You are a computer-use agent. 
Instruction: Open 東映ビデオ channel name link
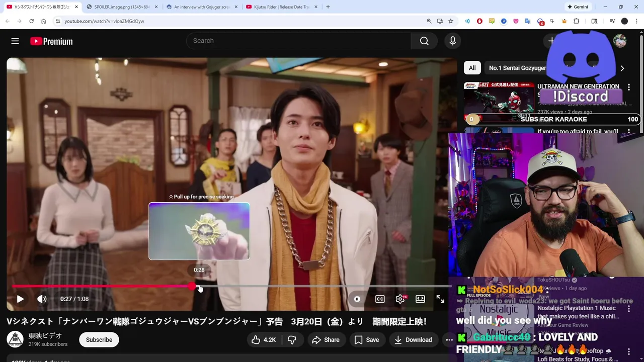[x=45, y=335]
